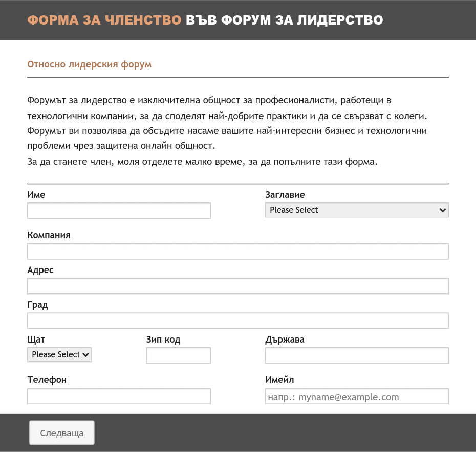Click the Телефон input field

119,396
